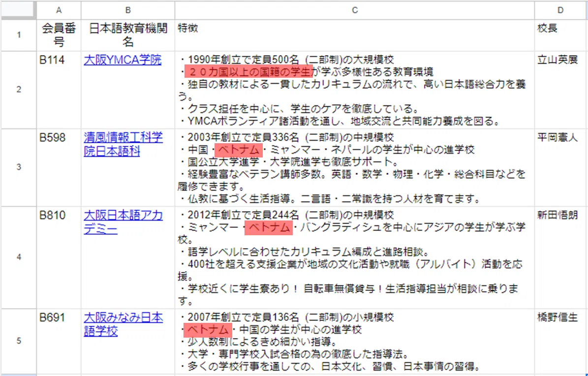Select features cell starting 2012年創立で定員244名
The height and width of the screenshot is (376, 588).
(354, 257)
